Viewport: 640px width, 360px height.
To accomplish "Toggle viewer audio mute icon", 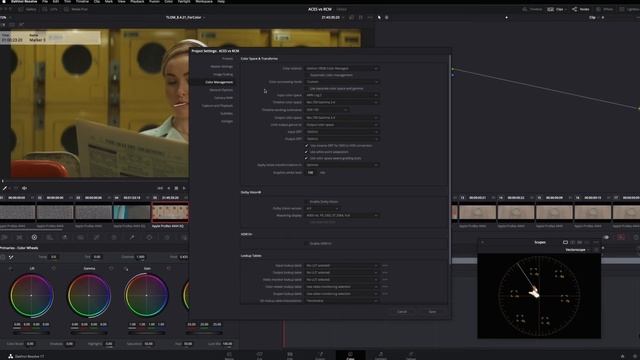I will pos(24,188).
